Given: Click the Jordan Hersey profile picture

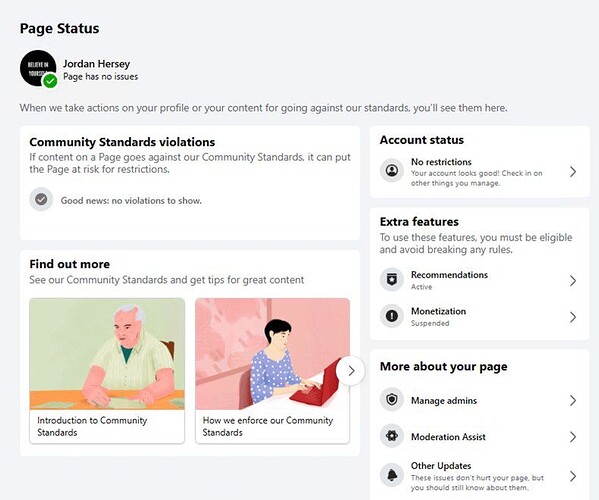Looking at the screenshot, I should tap(38, 68).
